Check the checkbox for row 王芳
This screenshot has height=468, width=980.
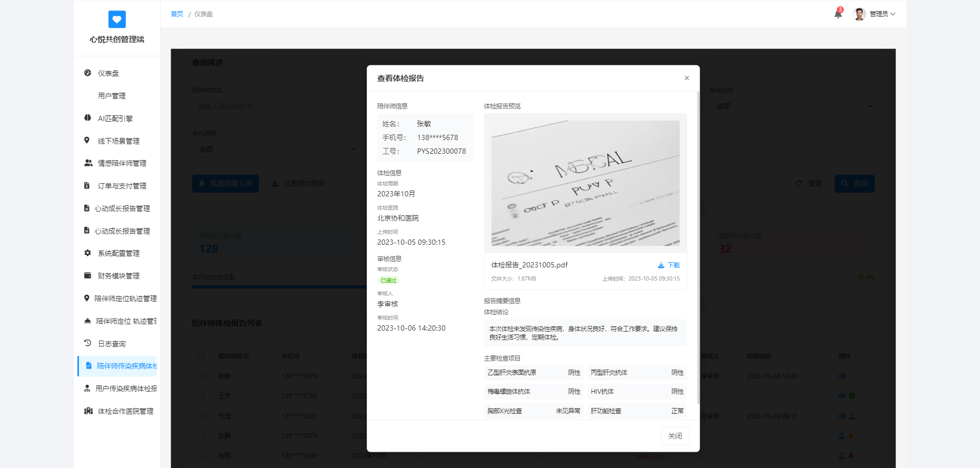click(x=201, y=395)
